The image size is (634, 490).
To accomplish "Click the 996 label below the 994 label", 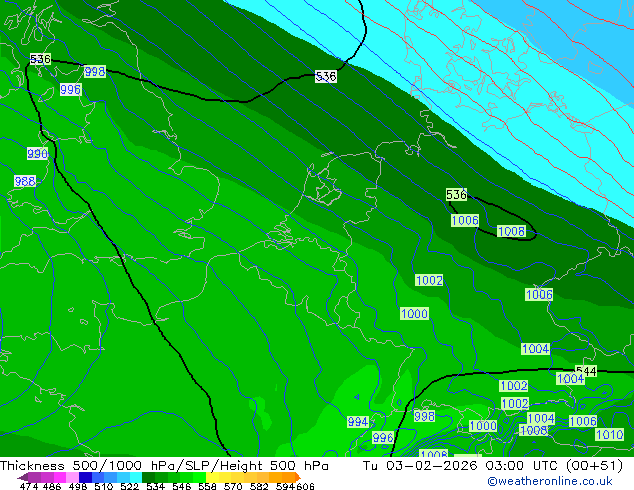I will click(x=383, y=437).
